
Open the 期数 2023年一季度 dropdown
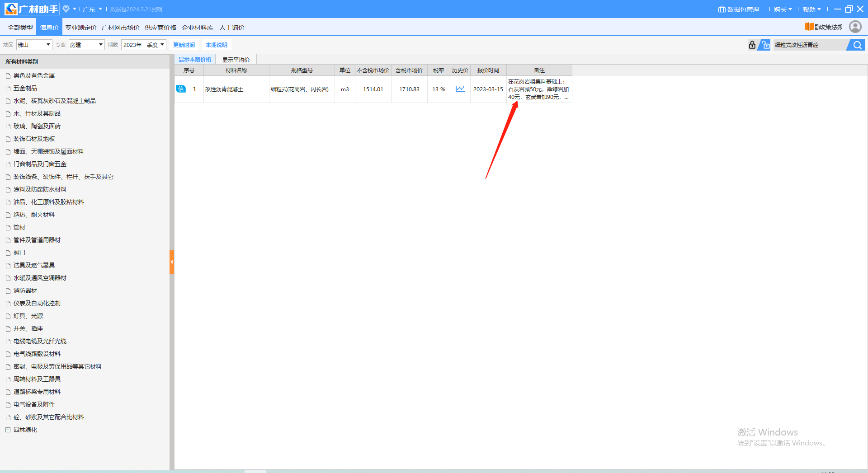144,45
